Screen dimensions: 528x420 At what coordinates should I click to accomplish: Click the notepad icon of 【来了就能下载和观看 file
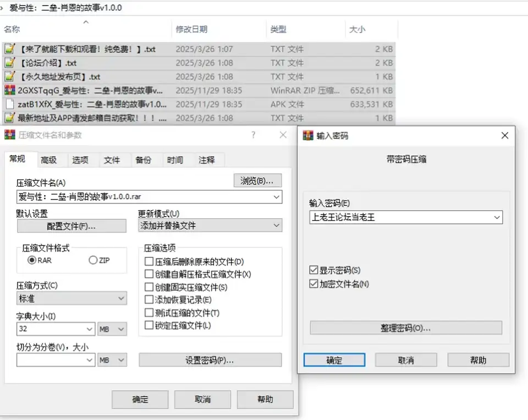click(10, 49)
